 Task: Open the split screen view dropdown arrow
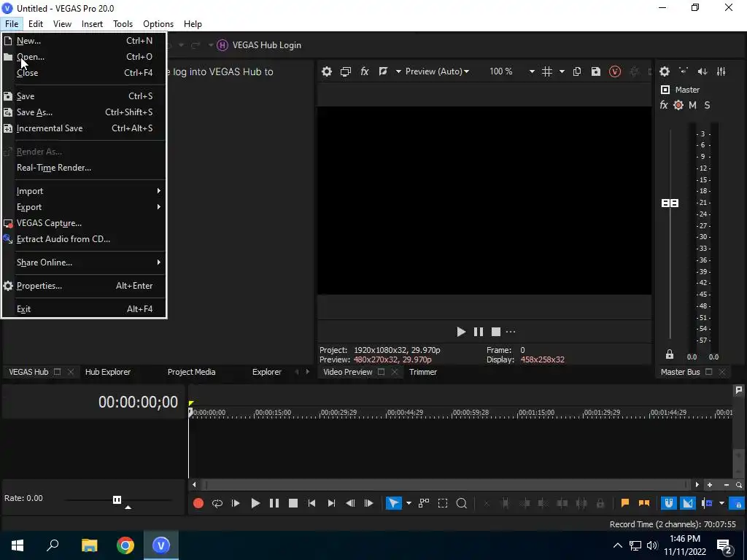point(398,71)
